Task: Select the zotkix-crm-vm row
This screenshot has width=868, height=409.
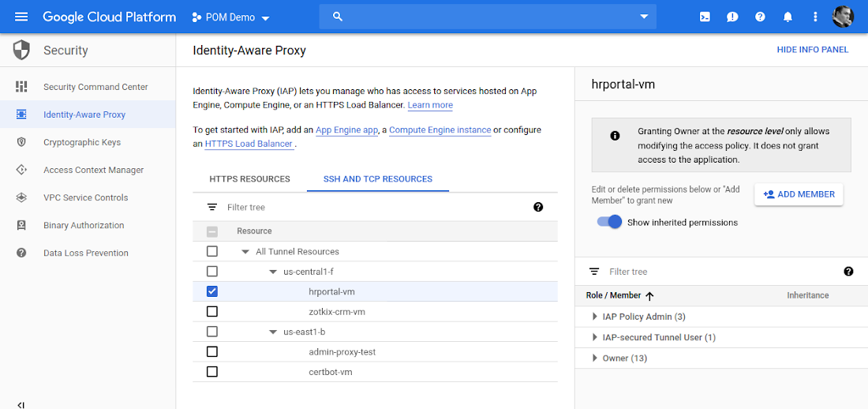Action: coord(375,312)
